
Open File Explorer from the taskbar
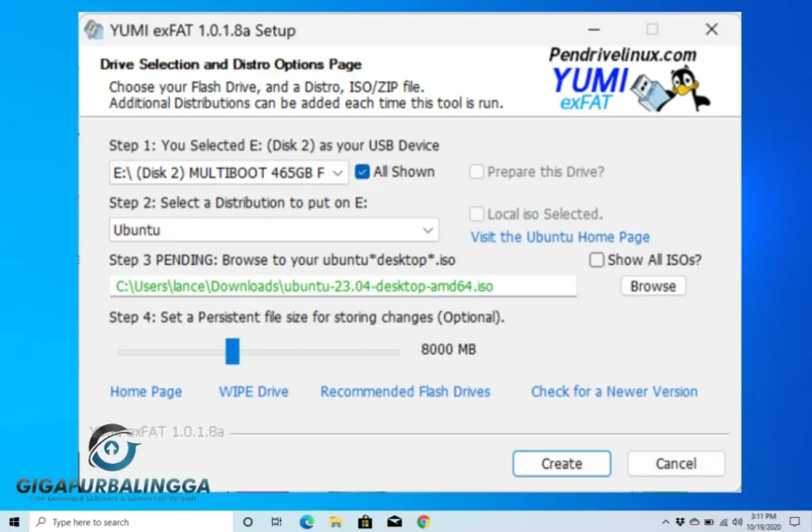tap(335, 522)
